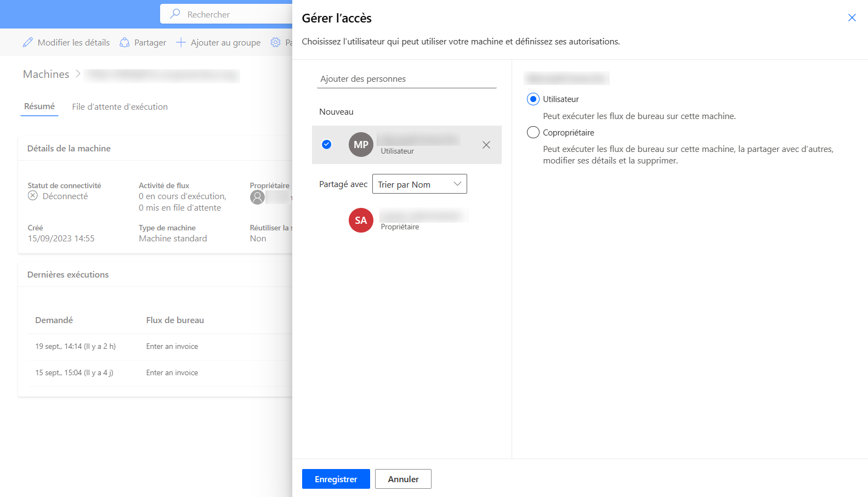The image size is (868, 497).
Task: Click the 19 sept., 14:14 row cell
Action: [x=76, y=346]
